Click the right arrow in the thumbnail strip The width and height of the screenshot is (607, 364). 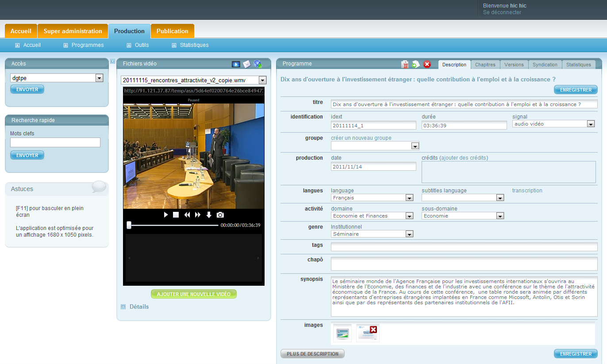point(258,258)
